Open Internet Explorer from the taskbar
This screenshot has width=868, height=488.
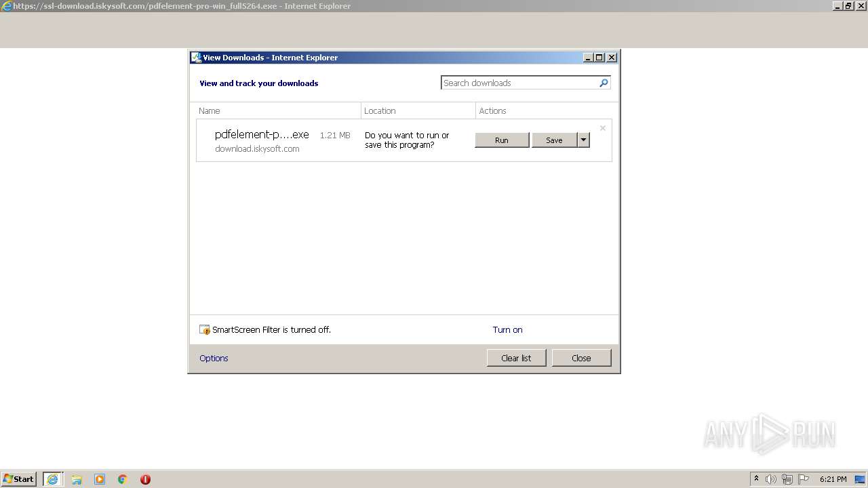tap(52, 479)
